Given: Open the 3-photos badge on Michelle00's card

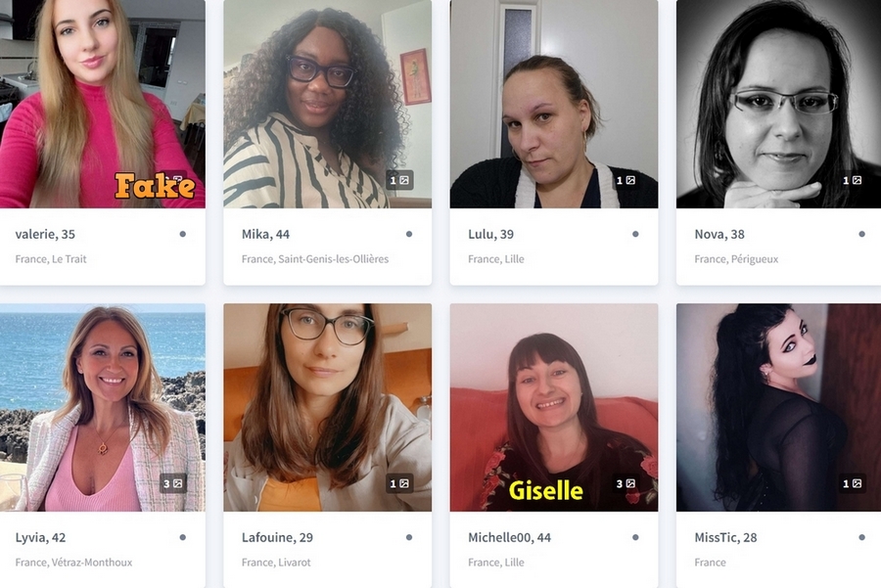Looking at the screenshot, I should pos(626,483).
